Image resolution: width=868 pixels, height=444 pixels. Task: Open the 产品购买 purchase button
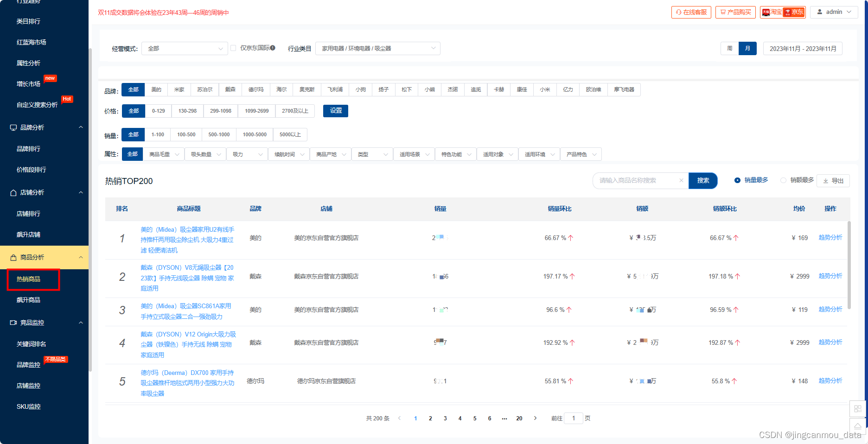(x=735, y=12)
